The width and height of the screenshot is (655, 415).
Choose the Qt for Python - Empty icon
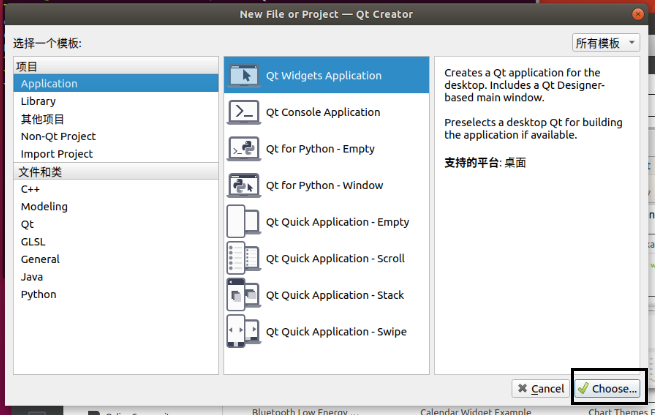pyautogui.click(x=243, y=149)
